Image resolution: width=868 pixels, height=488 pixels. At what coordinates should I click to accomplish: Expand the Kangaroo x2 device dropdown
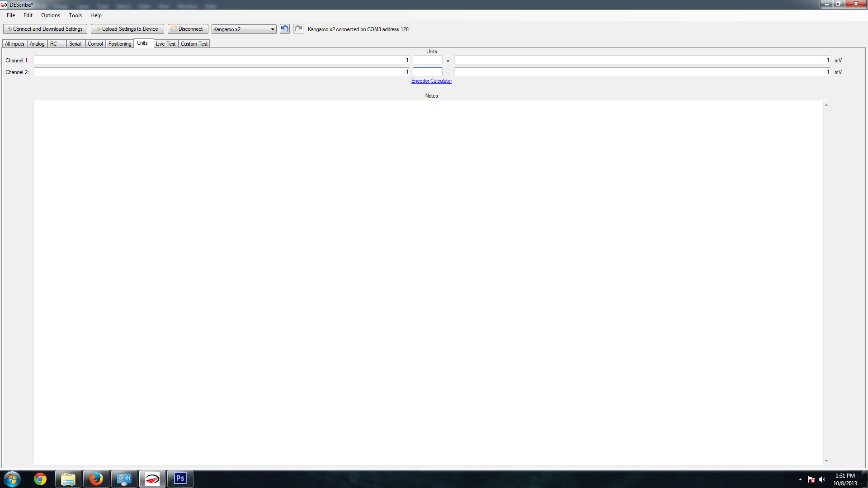[272, 29]
